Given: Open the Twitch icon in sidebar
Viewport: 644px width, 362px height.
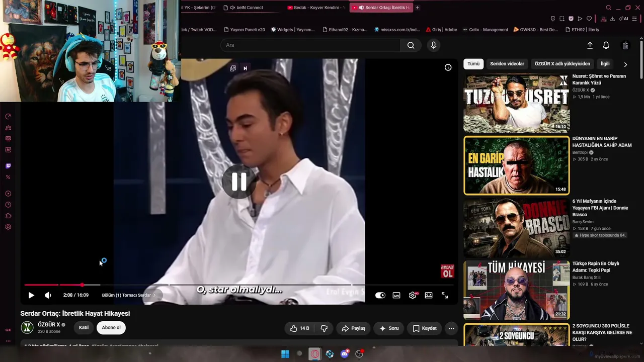Looking at the screenshot, I should coord(8,166).
